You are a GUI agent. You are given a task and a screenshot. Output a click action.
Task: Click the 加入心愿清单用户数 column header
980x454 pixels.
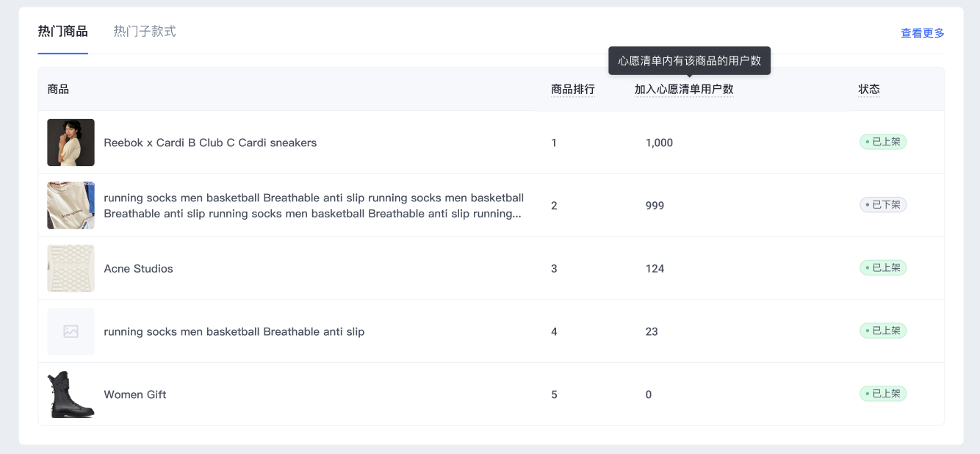click(x=683, y=90)
